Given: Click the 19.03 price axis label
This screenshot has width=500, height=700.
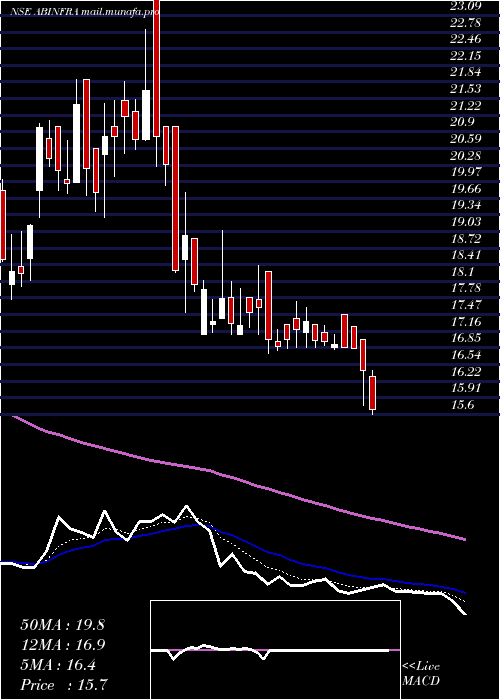Looking at the screenshot, I should coord(466,222).
